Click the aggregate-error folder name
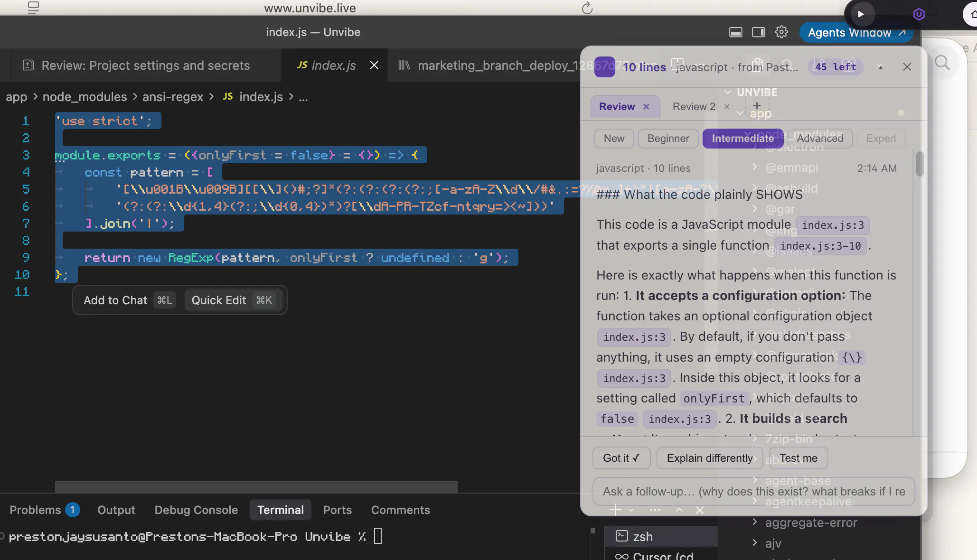Viewport: 977px width, 560px height. pyautogui.click(x=811, y=522)
